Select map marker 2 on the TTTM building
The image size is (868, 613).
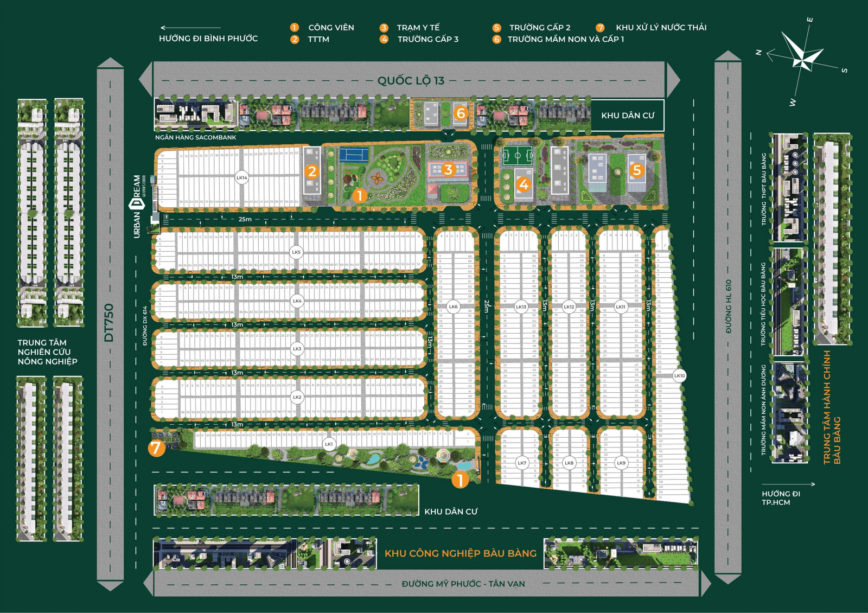[311, 171]
